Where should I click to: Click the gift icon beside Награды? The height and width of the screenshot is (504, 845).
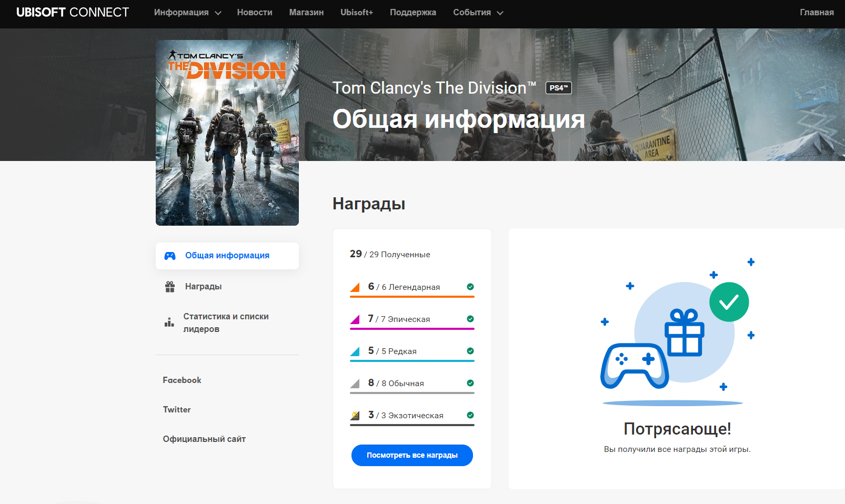coord(170,287)
